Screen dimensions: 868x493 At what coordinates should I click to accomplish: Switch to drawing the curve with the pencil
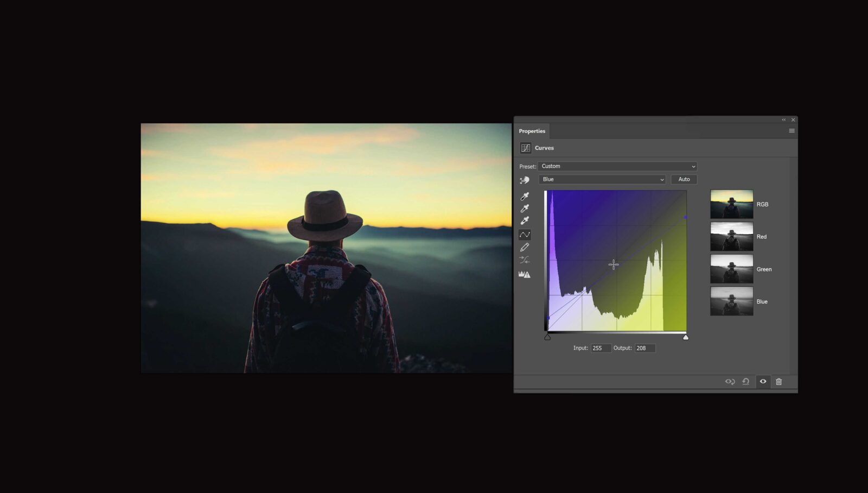(x=525, y=246)
